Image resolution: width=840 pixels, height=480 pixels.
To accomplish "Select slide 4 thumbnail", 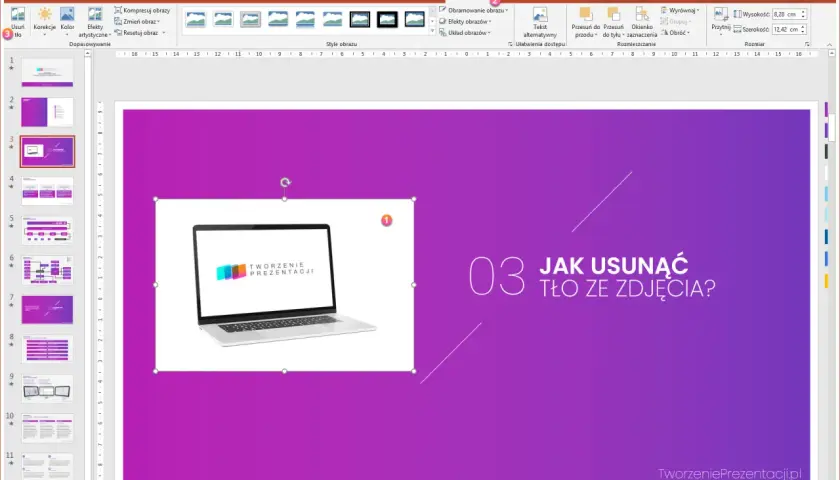I will [47, 191].
